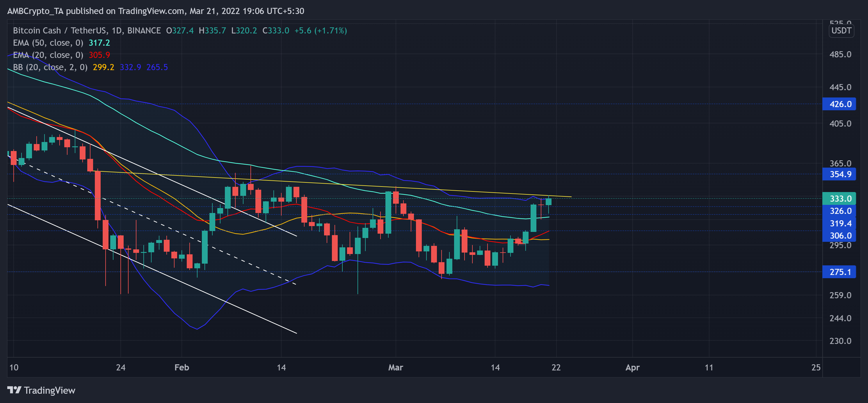Click the +5.6 (+1.71%) change value
Image resolution: width=868 pixels, height=403 pixels.
[x=321, y=31]
